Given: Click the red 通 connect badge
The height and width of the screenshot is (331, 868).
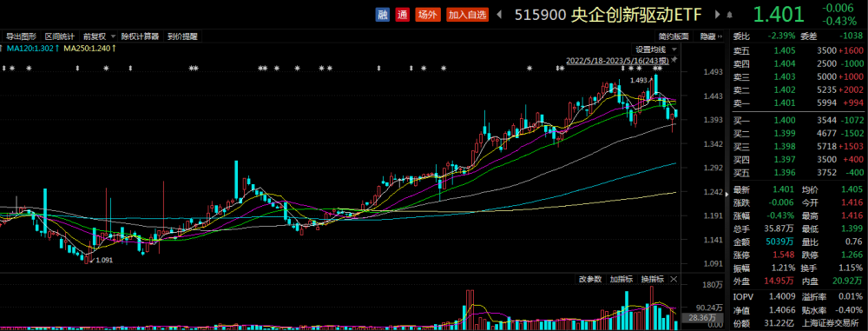Looking at the screenshot, I should (x=403, y=15).
